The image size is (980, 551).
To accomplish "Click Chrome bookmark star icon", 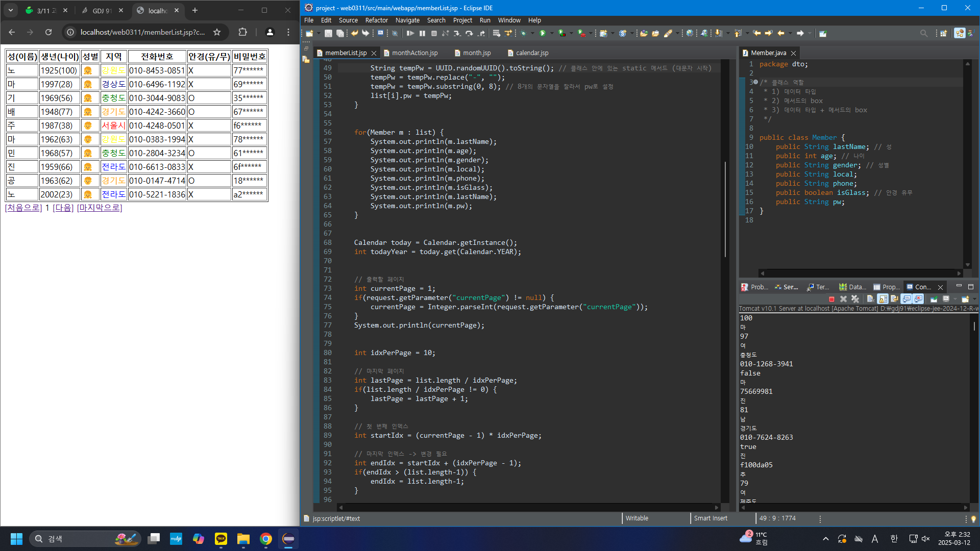I will 217,32.
